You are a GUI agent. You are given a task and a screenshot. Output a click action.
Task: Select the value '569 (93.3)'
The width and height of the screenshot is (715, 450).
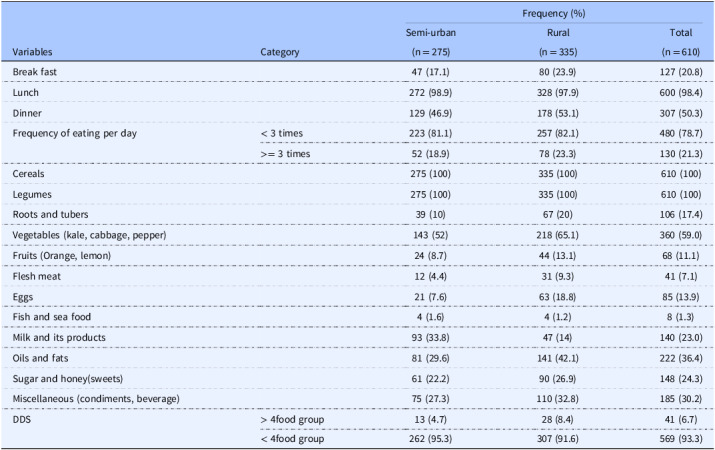[x=681, y=439]
